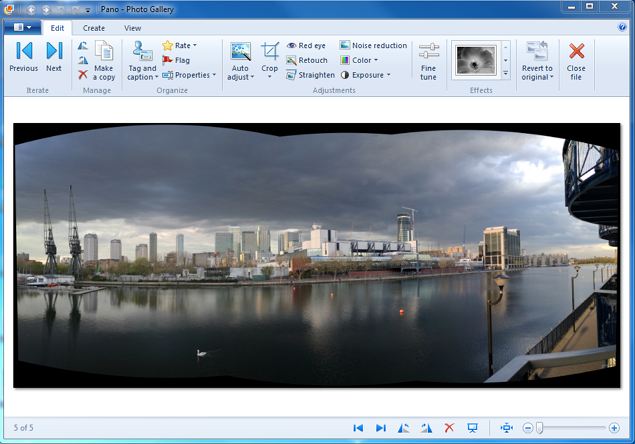Click the Previous photo button in ribbon

coord(23,57)
